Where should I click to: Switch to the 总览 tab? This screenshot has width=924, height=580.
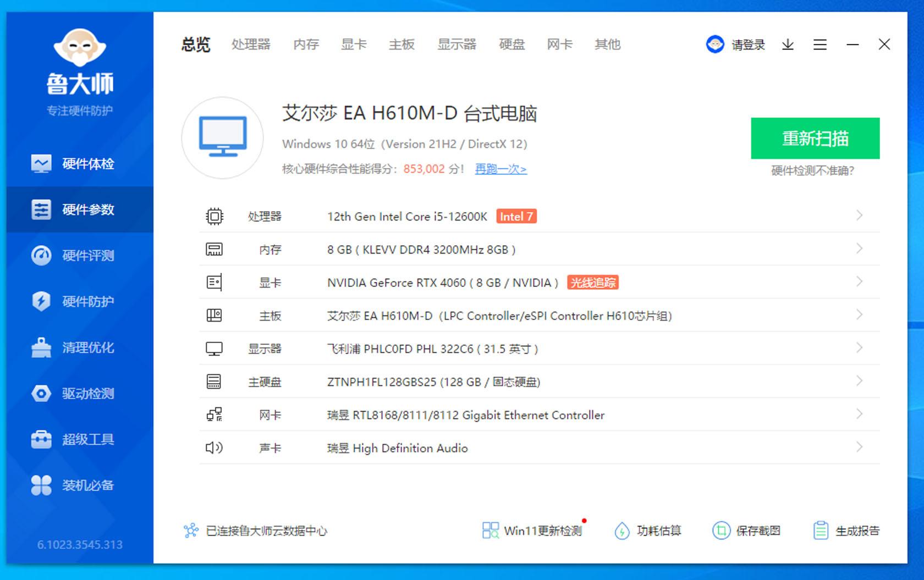click(x=196, y=45)
